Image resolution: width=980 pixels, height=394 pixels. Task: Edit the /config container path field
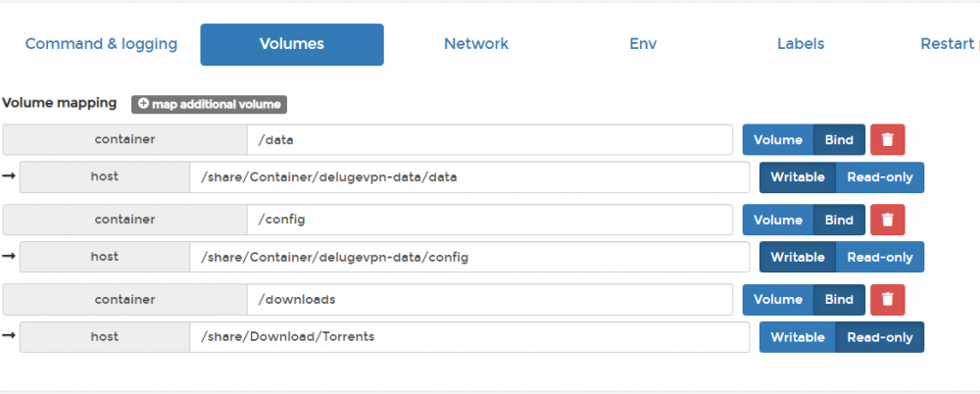(490, 220)
